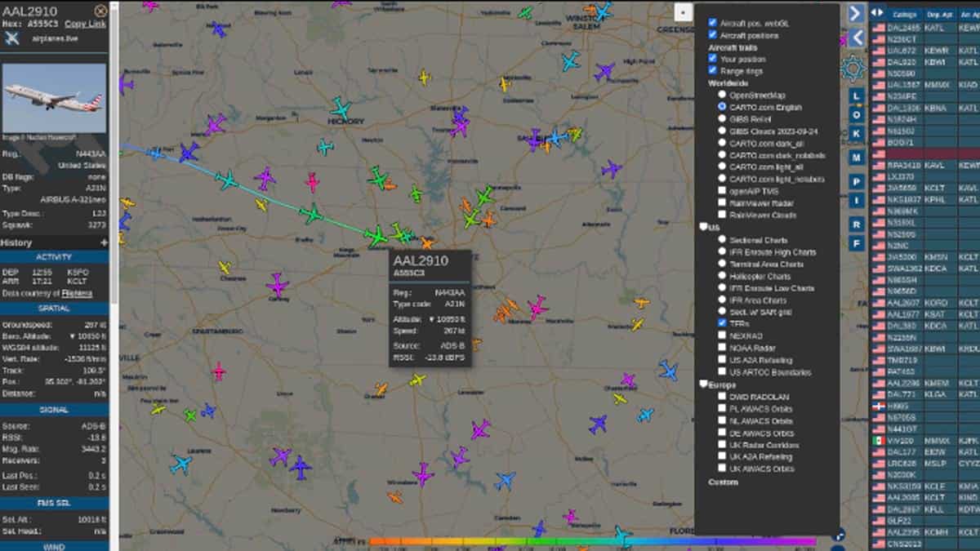Screen dimensions: 980x551
Task: Collapse the layers panel with the minus button
Action: (684, 11)
